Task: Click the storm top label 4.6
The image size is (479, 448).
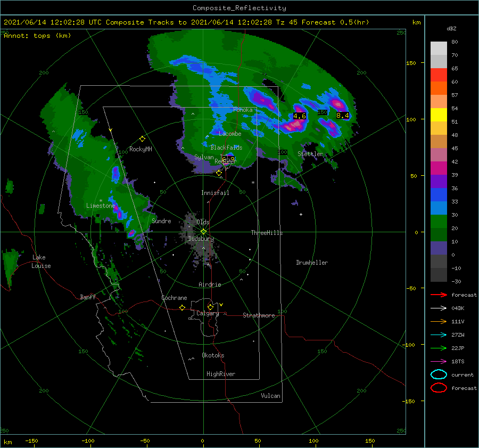Action: (299, 116)
